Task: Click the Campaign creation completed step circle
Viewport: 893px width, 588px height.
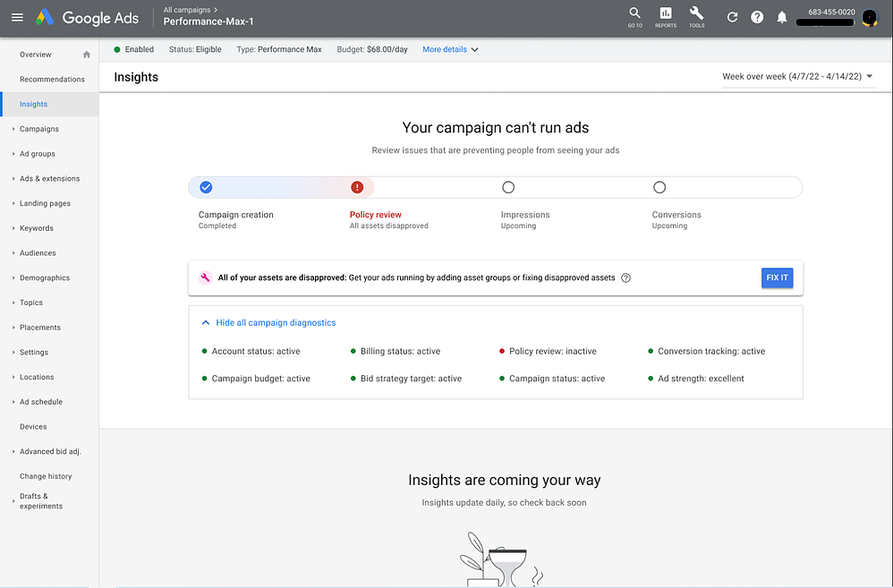Action: [x=206, y=187]
